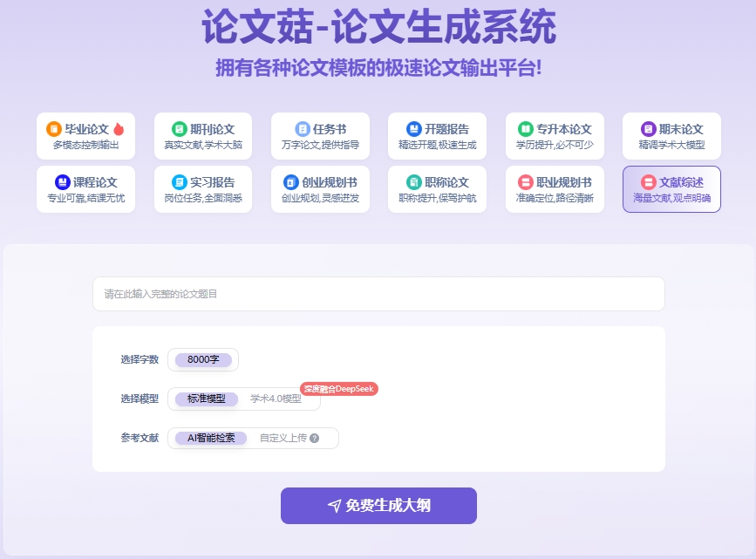Image resolution: width=756 pixels, height=559 pixels.
Task: Click the 创业规划书 startup plan icon
Action: click(289, 183)
